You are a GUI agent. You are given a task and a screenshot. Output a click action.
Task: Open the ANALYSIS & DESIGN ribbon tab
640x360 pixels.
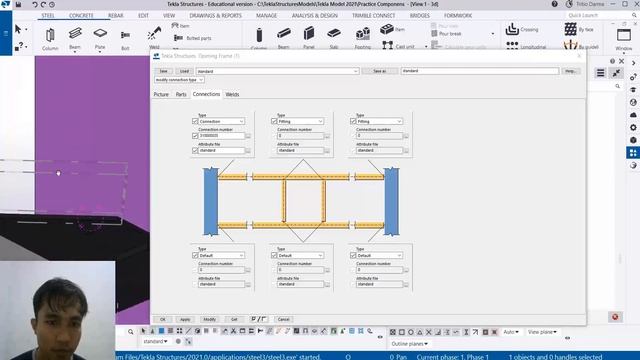(x=315, y=16)
